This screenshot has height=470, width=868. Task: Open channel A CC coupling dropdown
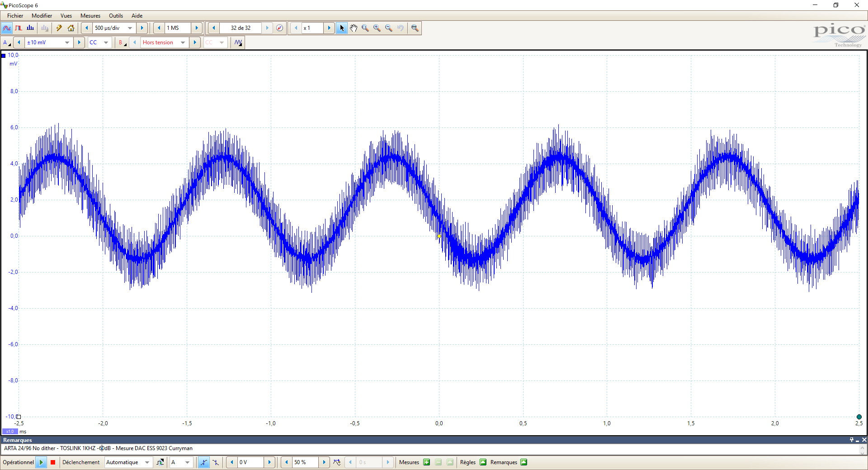click(106, 42)
